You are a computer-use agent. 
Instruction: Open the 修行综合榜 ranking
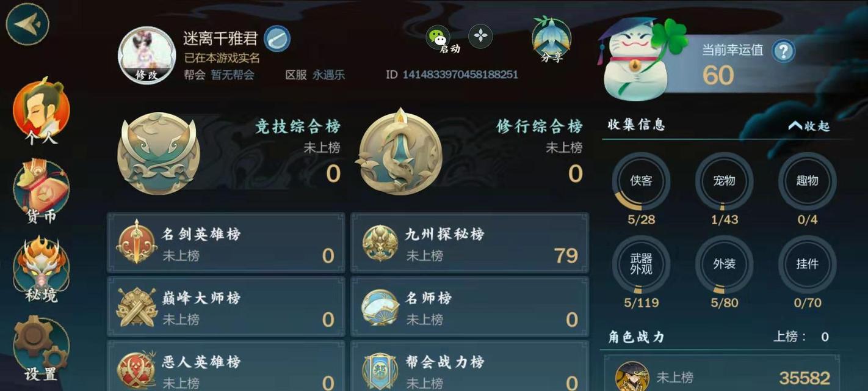[x=470, y=153]
